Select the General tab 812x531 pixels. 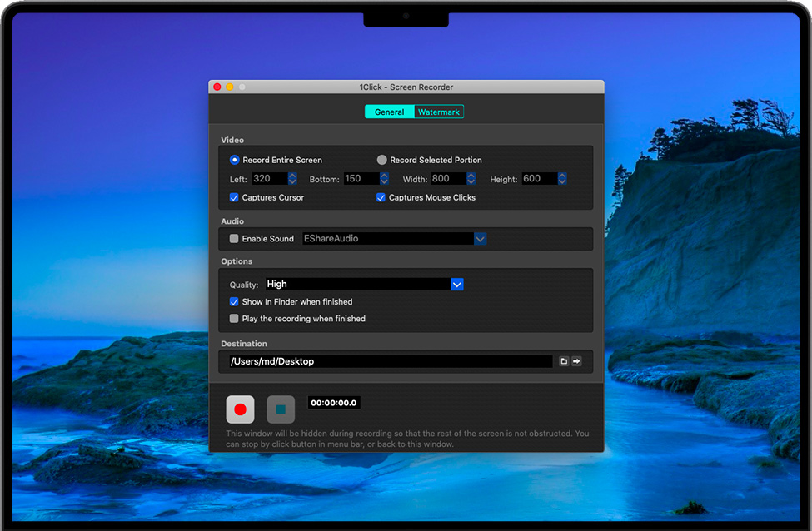pos(389,112)
